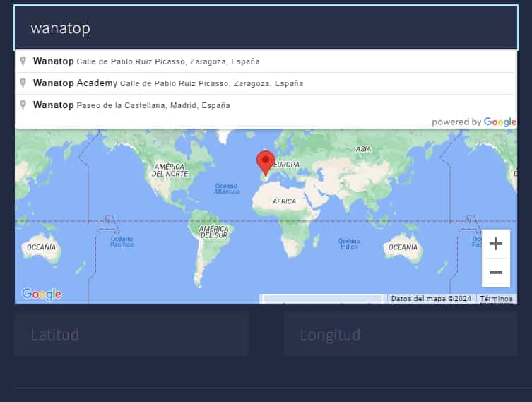Click the África label on the map
The height and width of the screenshot is (402, 532).
tap(284, 201)
